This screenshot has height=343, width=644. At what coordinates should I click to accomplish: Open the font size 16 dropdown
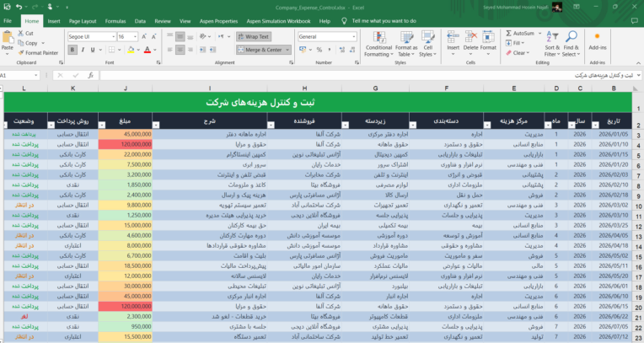point(135,36)
